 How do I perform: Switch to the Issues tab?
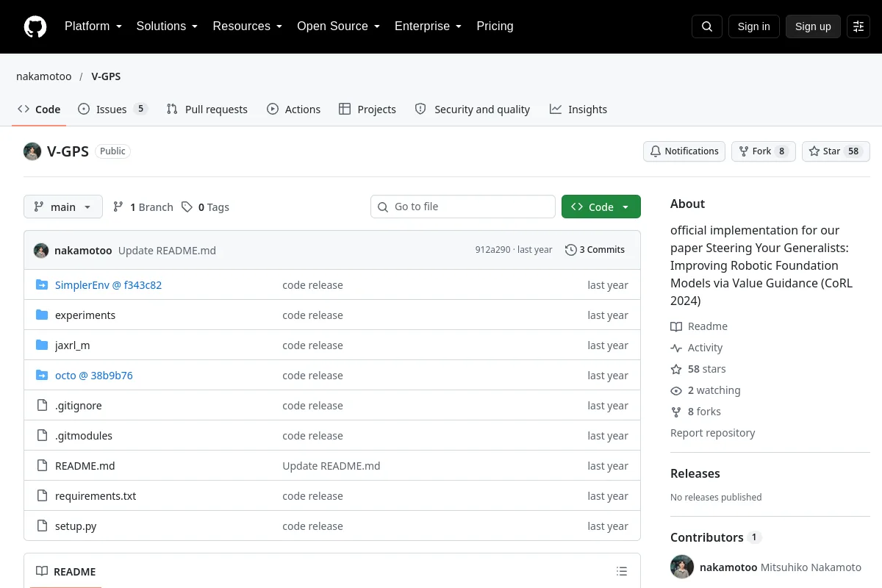click(113, 110)
